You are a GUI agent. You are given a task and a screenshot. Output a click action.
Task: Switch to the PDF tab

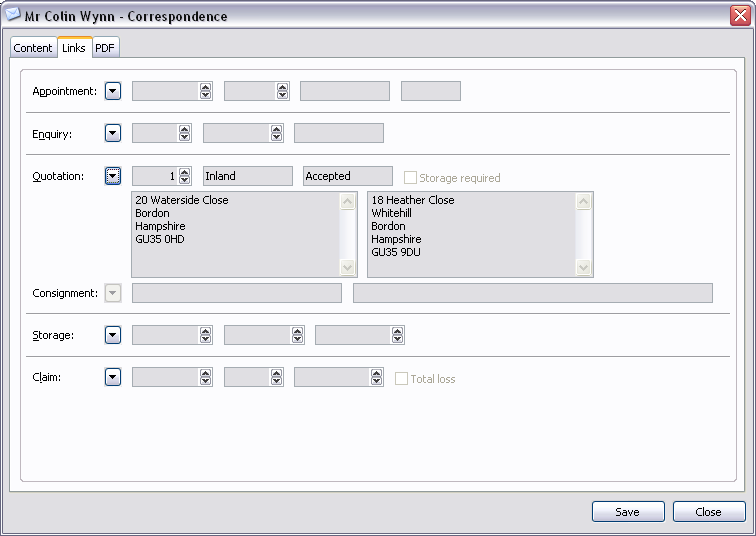(105, 48)
